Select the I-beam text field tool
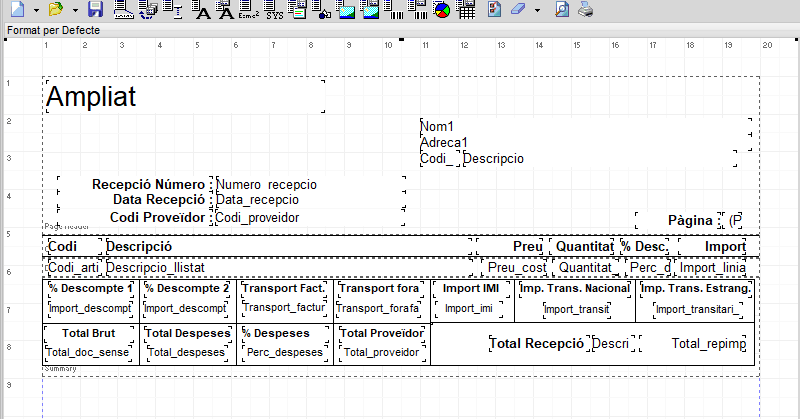This screenshot has height=419, width=800. (173, 9)
